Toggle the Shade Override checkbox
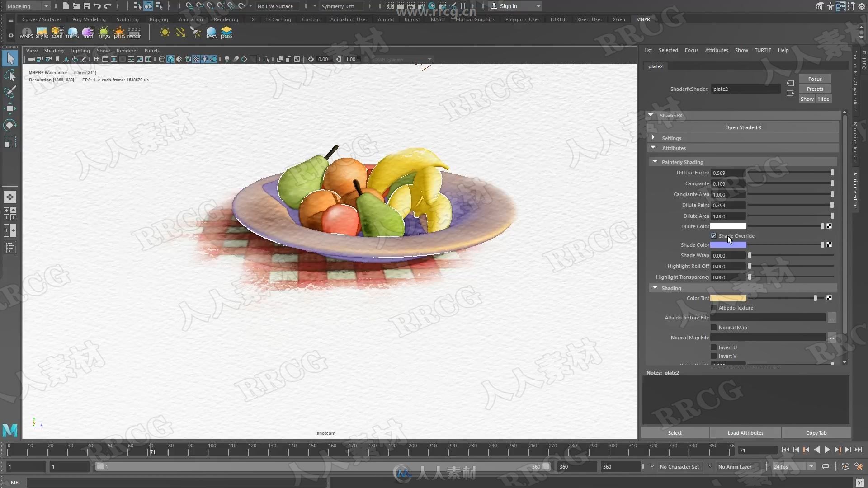 pyautogui.click(x=713, y=235)
